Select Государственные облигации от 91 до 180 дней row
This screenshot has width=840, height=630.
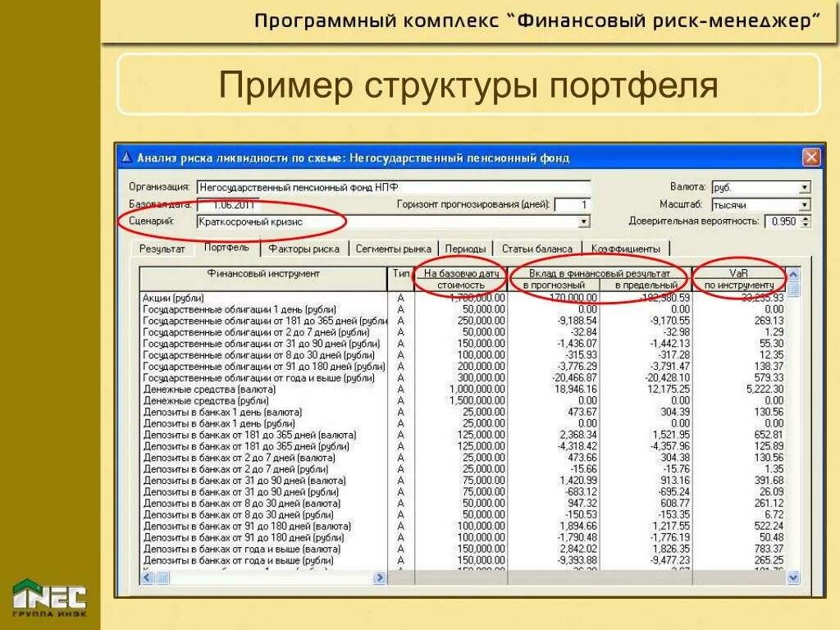463,367
